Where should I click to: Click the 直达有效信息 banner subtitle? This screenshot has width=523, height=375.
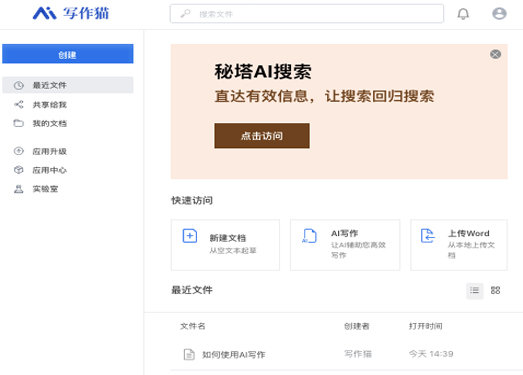click(324, 96)
